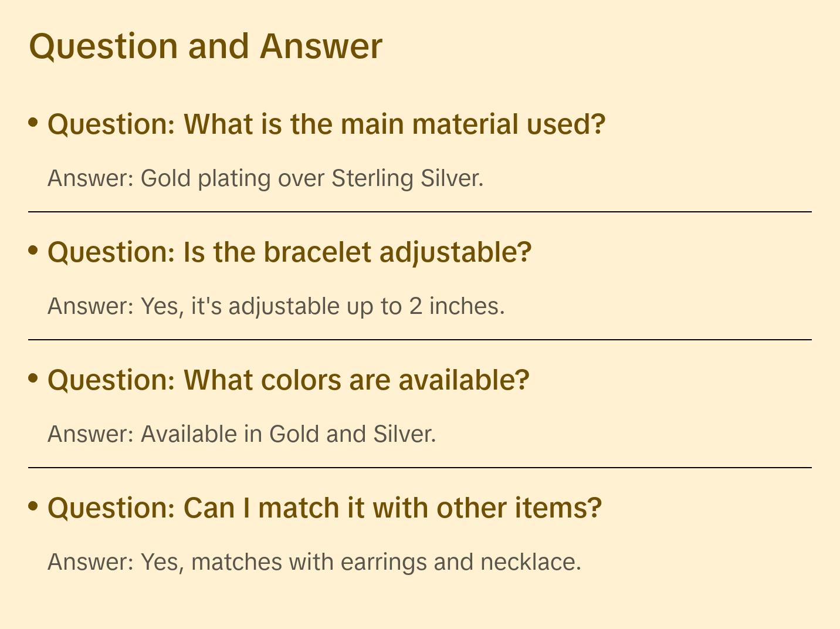840x629 pixels.
Task: Click the word 'Answer:' before 'Yes, it's adjustable'
Action: point(91,306)
